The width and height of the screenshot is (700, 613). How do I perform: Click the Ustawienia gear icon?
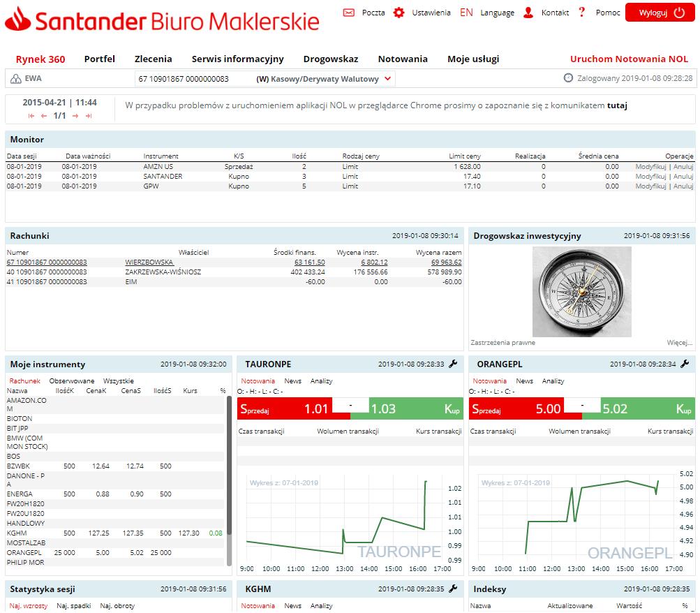coord(399,13)
